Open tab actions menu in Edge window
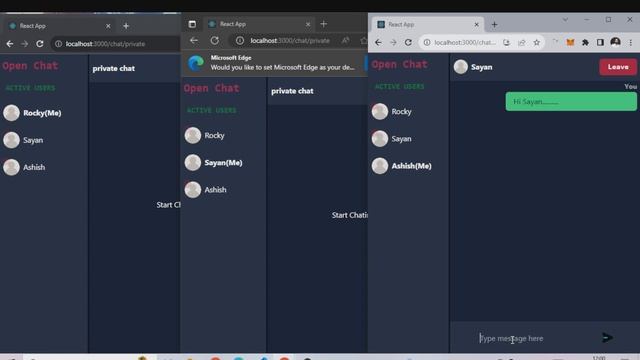 coord(192,24)
